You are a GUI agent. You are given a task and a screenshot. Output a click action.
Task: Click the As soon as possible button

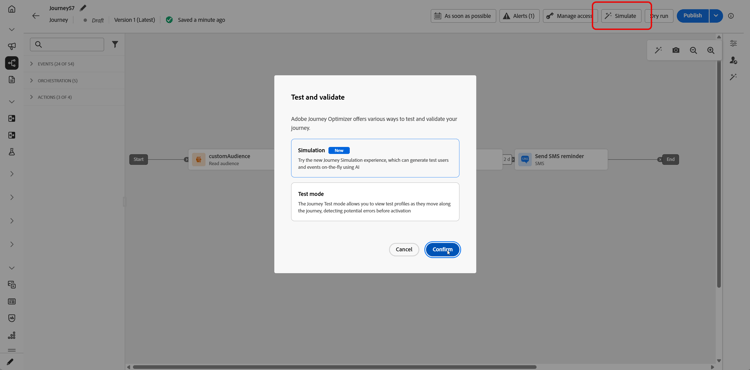point(463,16)
